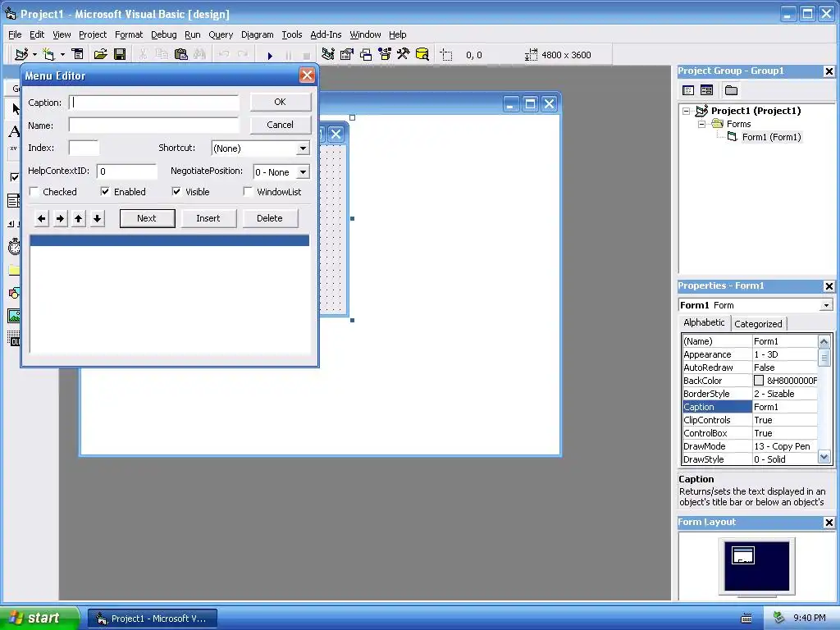This screenshot has height=630, width=840.
Task: Click the Toolbox hammer-and-wrench icon
Action: pos(404,55)
